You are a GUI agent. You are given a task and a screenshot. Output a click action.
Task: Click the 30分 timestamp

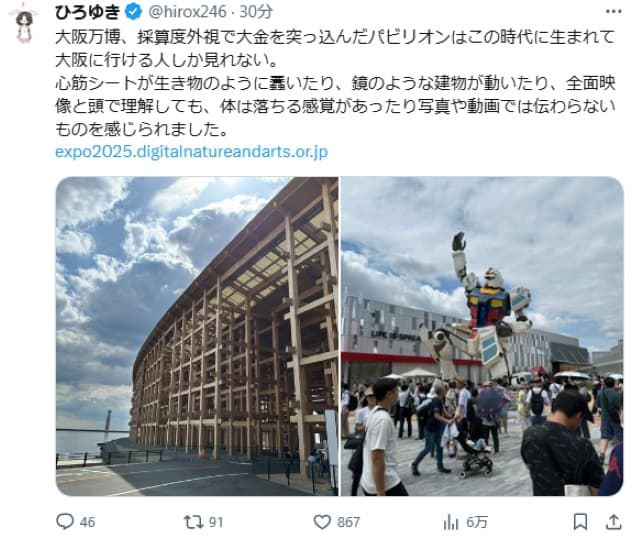256,12
